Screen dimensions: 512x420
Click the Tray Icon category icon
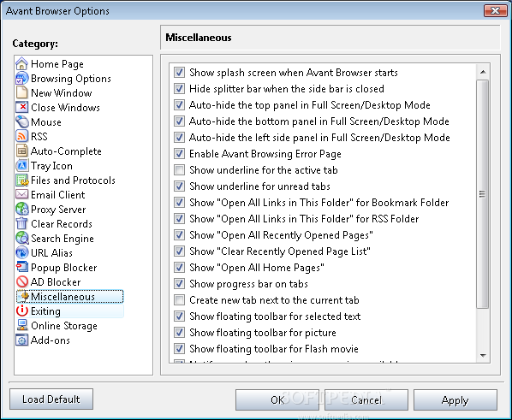(x=22, y=165)
